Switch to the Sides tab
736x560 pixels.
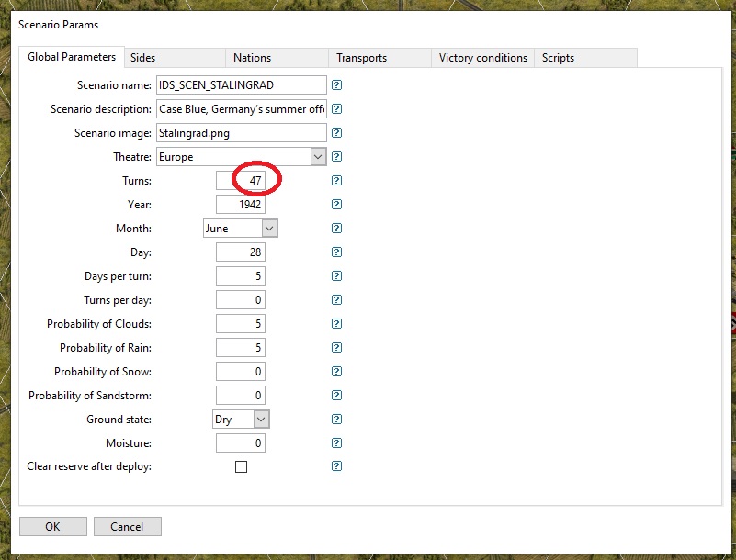tap(143, 58)
